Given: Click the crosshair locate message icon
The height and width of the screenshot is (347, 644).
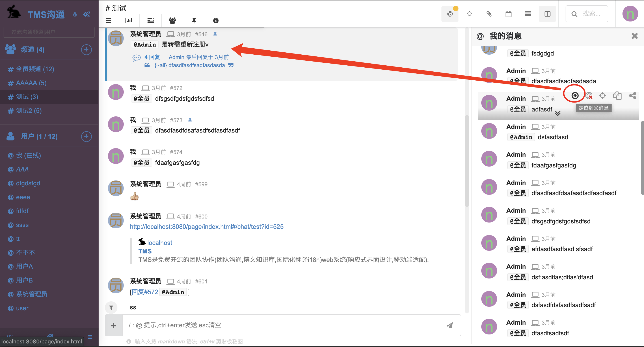Looking at the screenshot, I should 603,95.
